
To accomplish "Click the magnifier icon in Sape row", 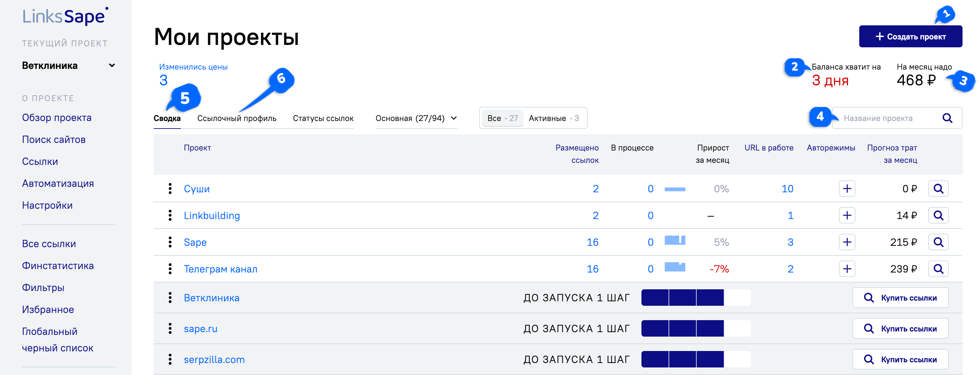I will click(x=938, y=242).
